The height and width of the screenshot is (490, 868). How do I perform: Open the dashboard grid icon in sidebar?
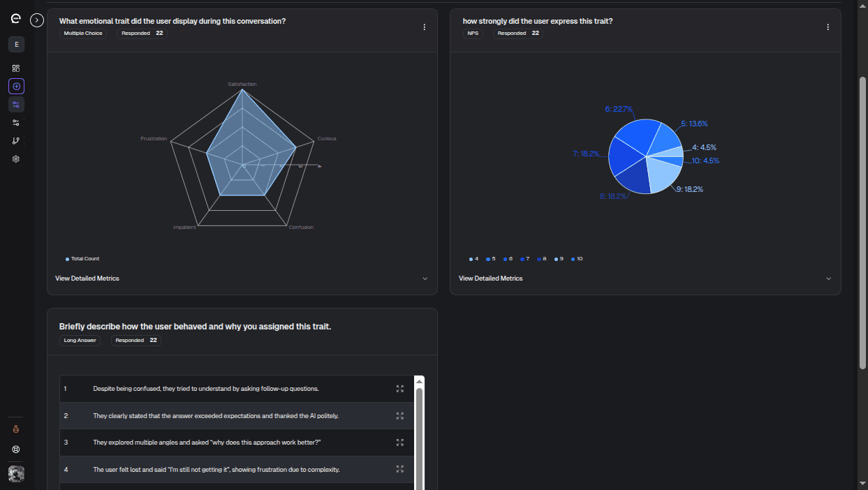[x=16, y=68]
